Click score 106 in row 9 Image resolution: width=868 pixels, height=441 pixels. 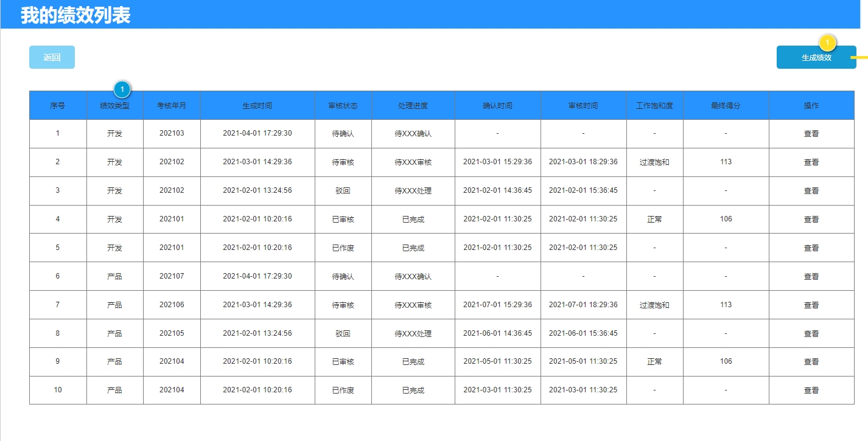[x=726, y=361]
